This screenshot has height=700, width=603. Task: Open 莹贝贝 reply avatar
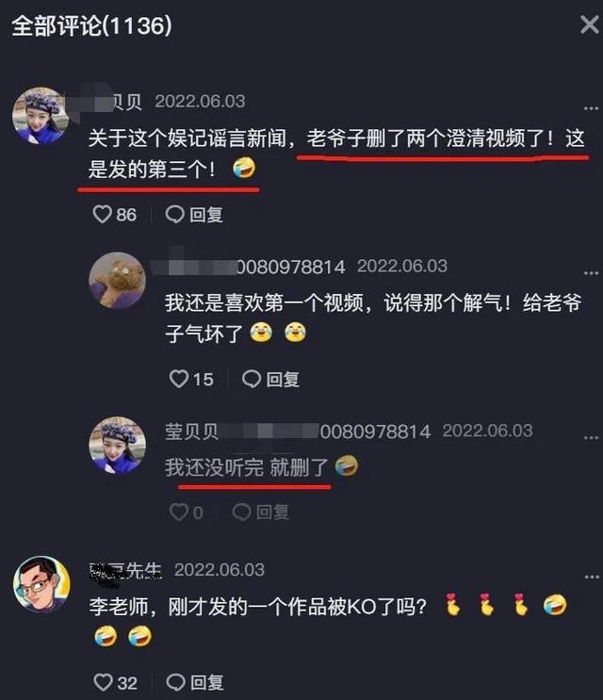[118, 445]
